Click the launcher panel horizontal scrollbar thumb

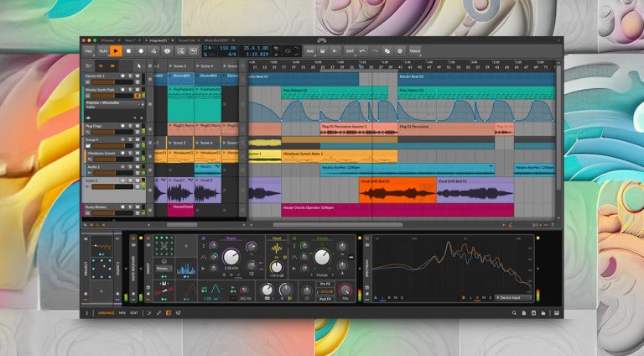click(x=182, y=225)
